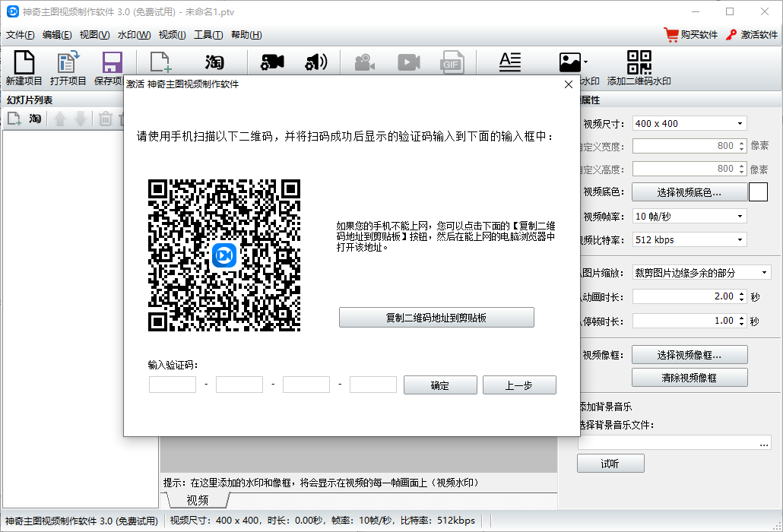This screenshot has height=532, width=783.
Task: Click the Open Project (打开项目) icon
Action: click(68, 62)
